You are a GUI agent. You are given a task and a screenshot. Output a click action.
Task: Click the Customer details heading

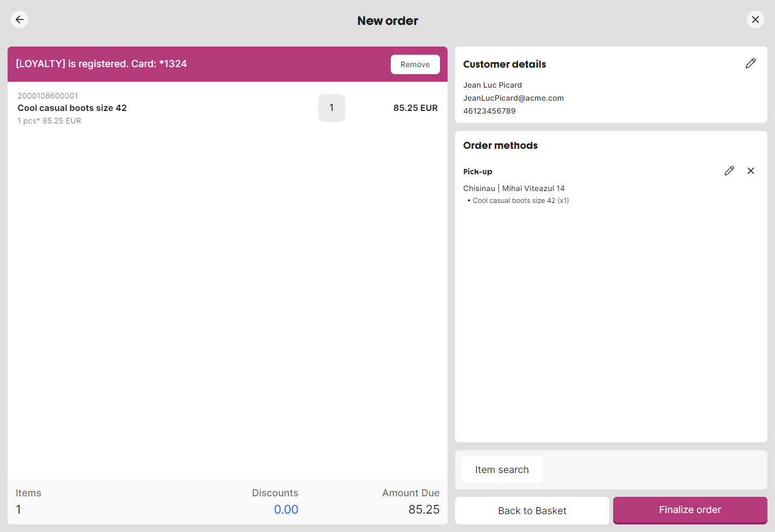[x=504, y=64]
